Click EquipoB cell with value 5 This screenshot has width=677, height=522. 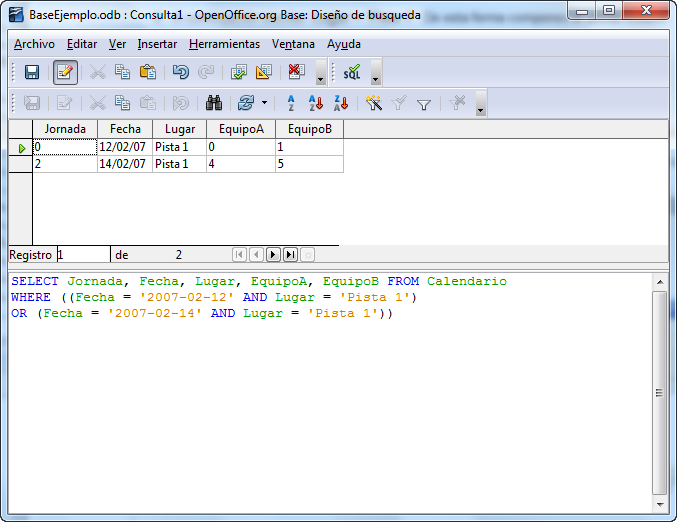pyautogui.click(x=310, y=164)
